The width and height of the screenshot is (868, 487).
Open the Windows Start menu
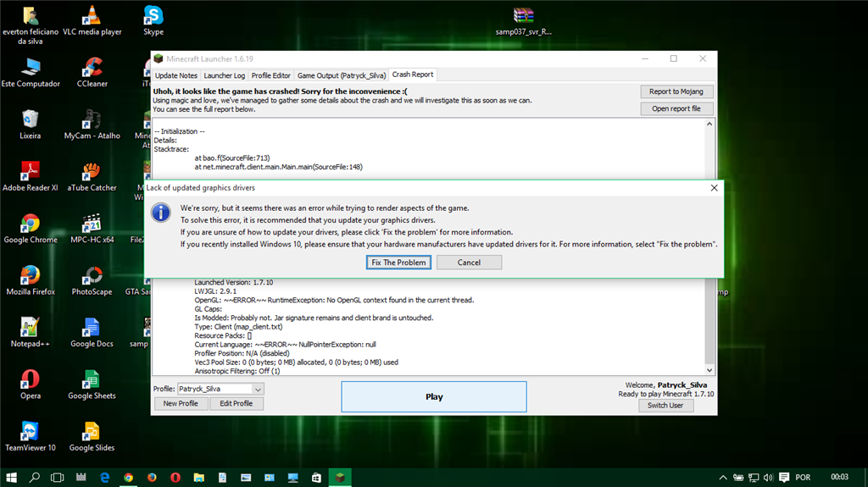point(11,477)
